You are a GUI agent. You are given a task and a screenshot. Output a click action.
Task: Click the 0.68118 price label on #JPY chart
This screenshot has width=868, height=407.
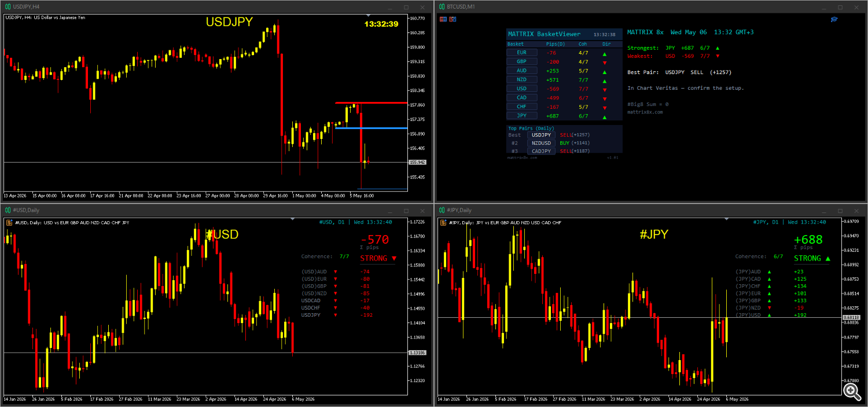click(x=851, y=317)
